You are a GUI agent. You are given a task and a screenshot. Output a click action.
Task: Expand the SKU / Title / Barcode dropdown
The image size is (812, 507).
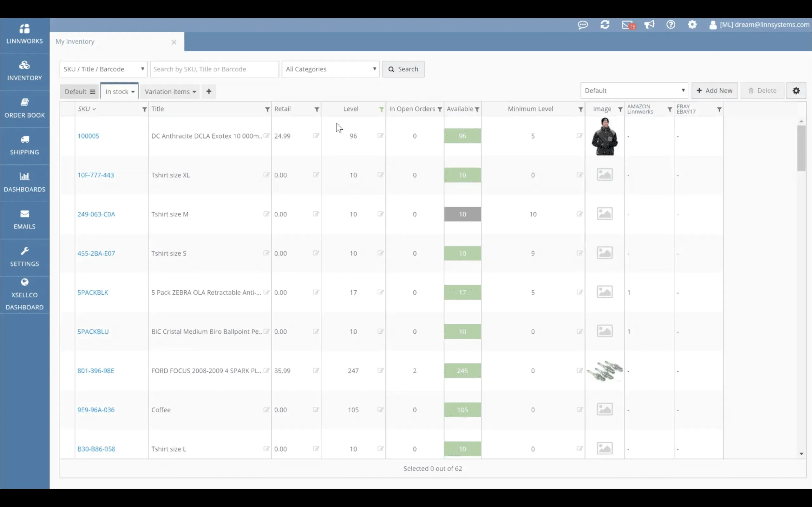click(x=103, y=69)
